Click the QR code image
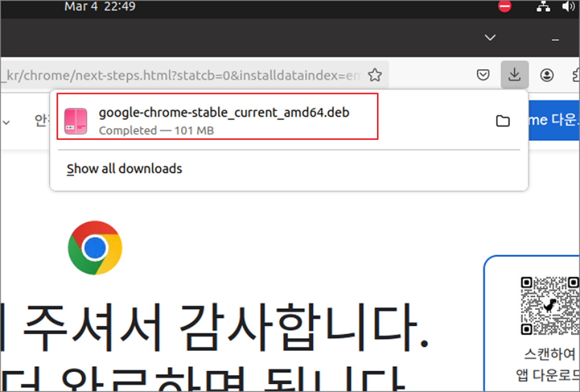Viewport: 580px width, 392px height. pos(550,306)
